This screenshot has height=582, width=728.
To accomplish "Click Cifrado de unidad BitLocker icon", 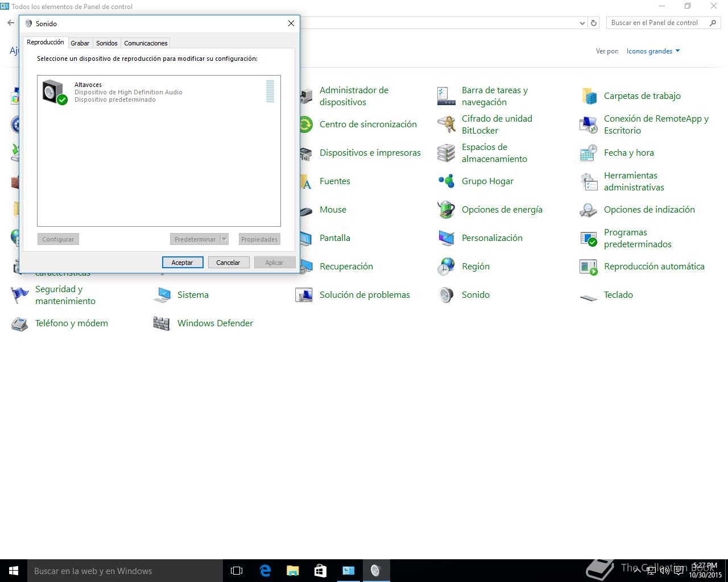I will pyautogui.click(x=446, y=124).
